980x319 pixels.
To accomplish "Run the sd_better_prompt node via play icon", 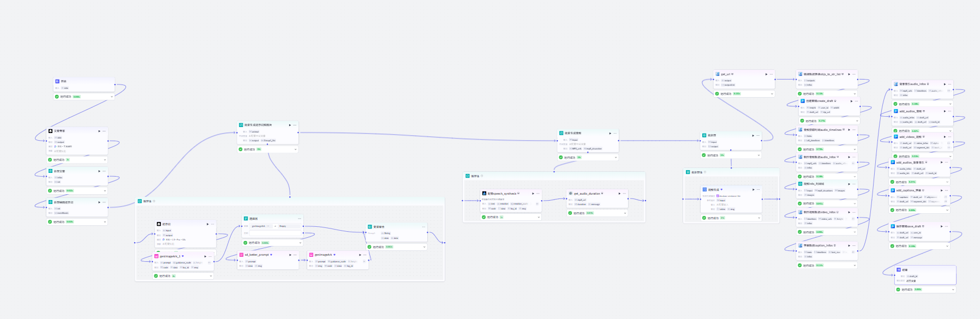I will tap(290, 255).
